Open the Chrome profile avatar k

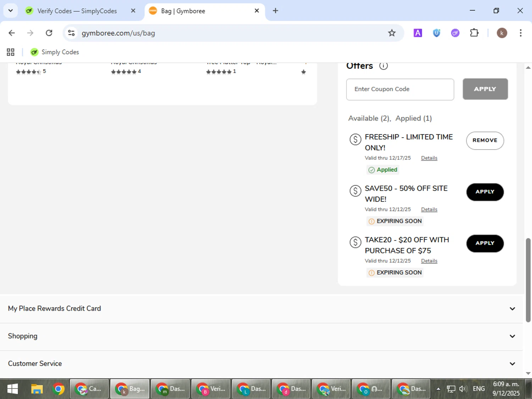(501, 33)
